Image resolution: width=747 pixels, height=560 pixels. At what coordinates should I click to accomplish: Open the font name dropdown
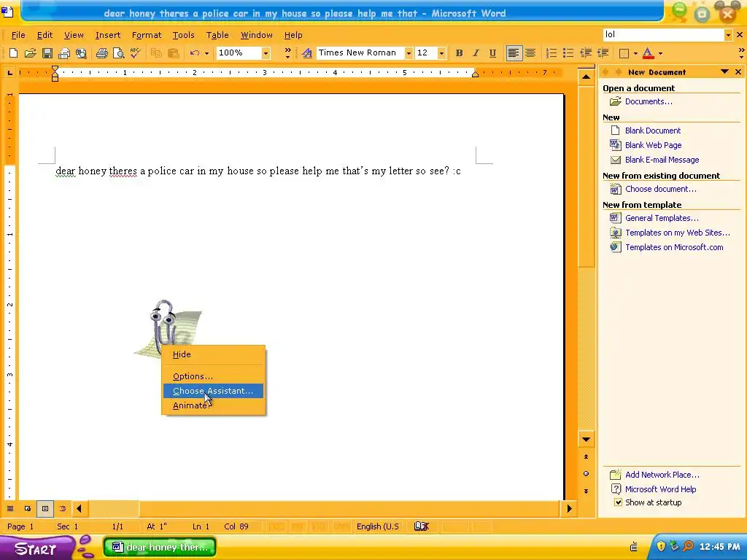pyautogui.click(x=409, y=52)
